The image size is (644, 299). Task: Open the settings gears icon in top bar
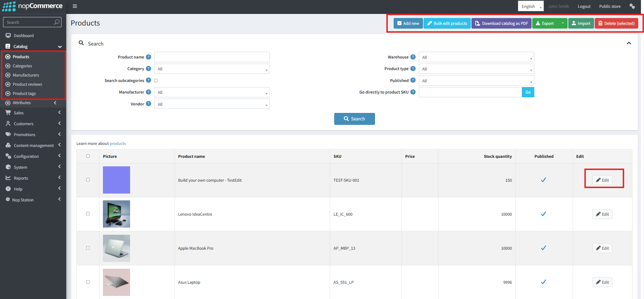(632, 6)
